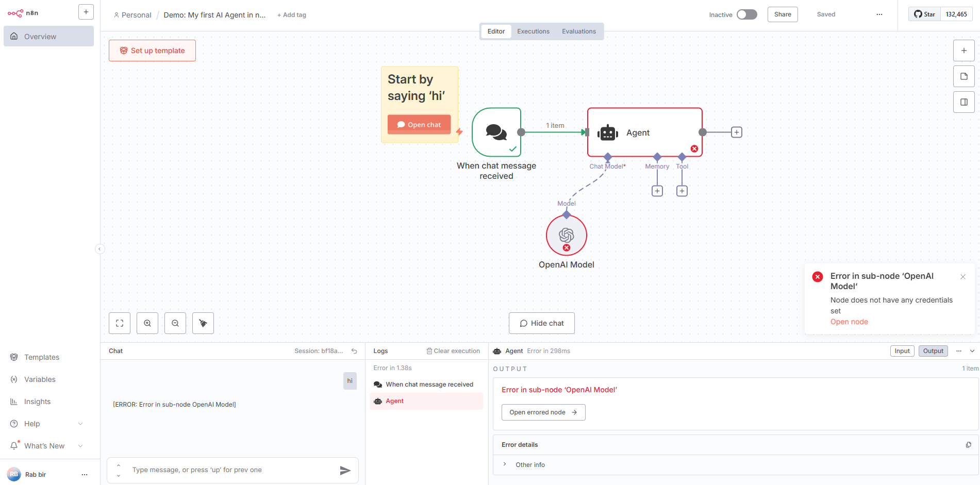The width and height of the screenshot is (980, 485).
Task: Open Variables in sidebar
Action: (x=40, y=379)
